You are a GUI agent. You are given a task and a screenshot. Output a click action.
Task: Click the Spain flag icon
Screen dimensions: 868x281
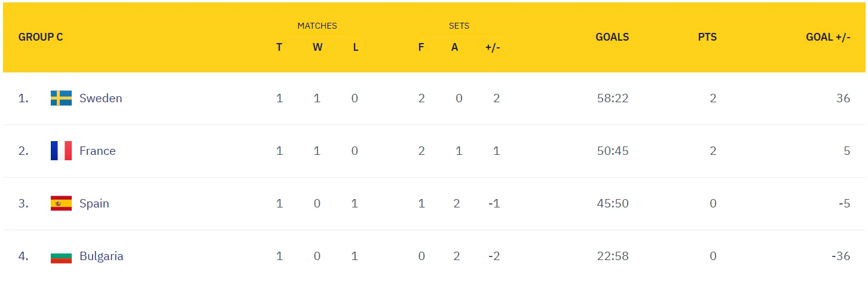(61, 203)
